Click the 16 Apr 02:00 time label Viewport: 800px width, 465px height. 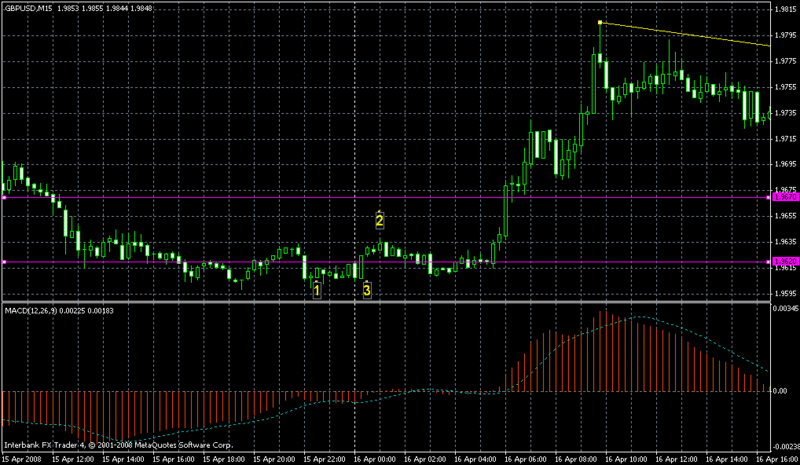(425, 459)
